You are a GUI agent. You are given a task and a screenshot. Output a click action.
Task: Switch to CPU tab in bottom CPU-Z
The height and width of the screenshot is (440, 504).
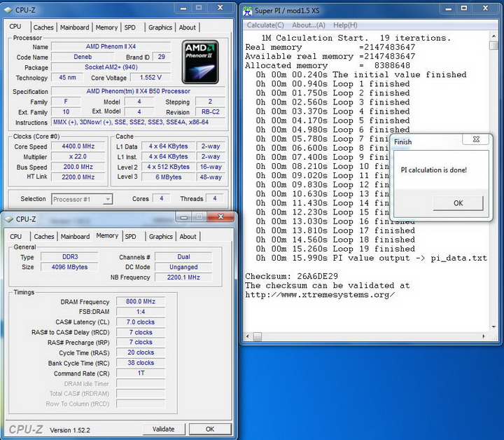(15, 236)
